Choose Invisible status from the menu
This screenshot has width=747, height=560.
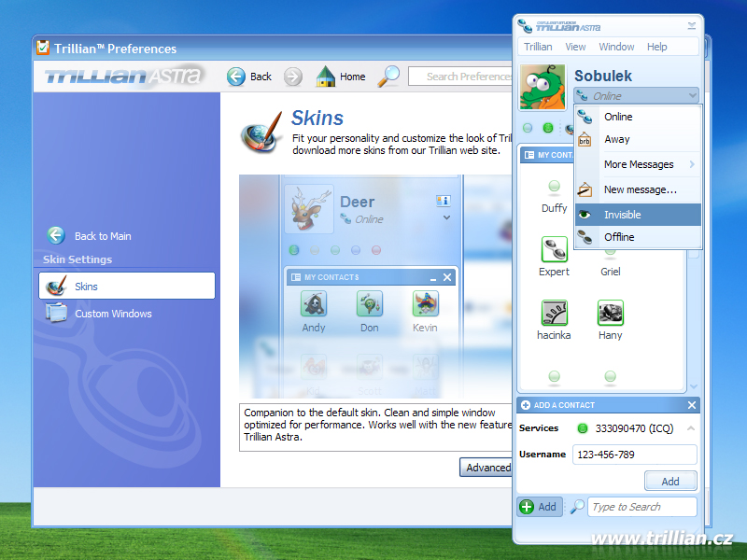pyautogui.click(x=638, y=215)
